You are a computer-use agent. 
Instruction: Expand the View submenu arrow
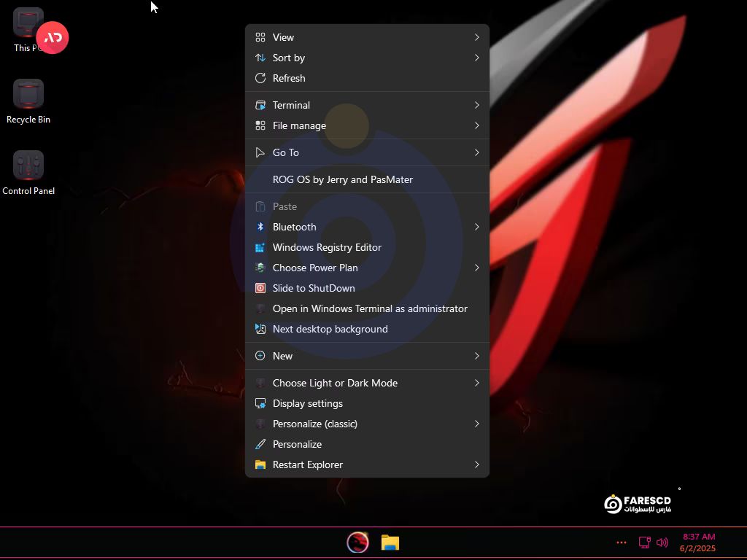[477, 37]
